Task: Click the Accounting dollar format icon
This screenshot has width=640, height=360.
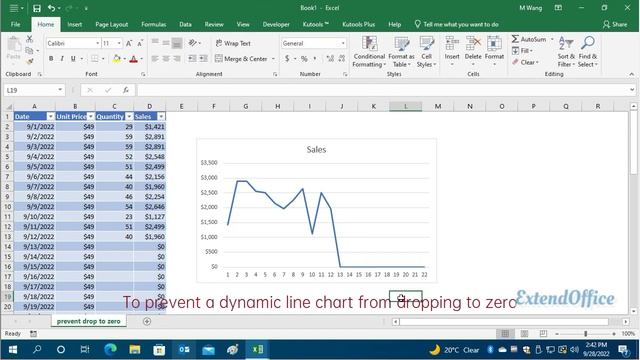Action: [x=287, y=59]
